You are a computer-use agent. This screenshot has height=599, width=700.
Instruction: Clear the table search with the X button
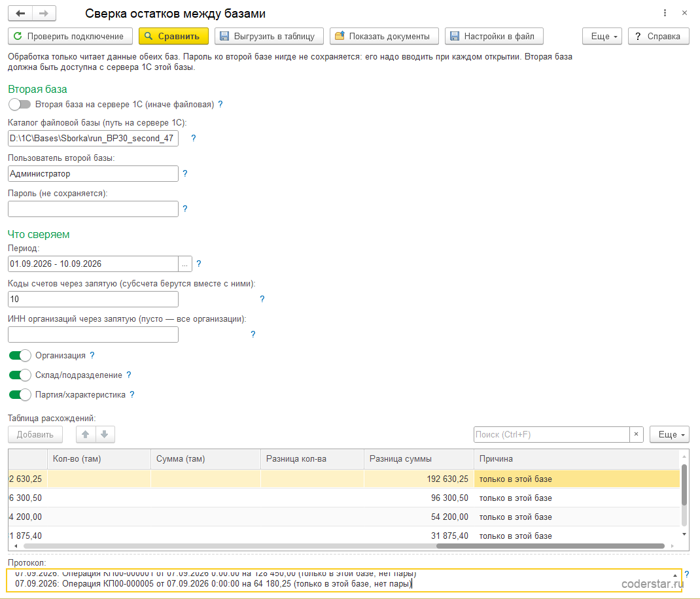click(x=636, y=434)
